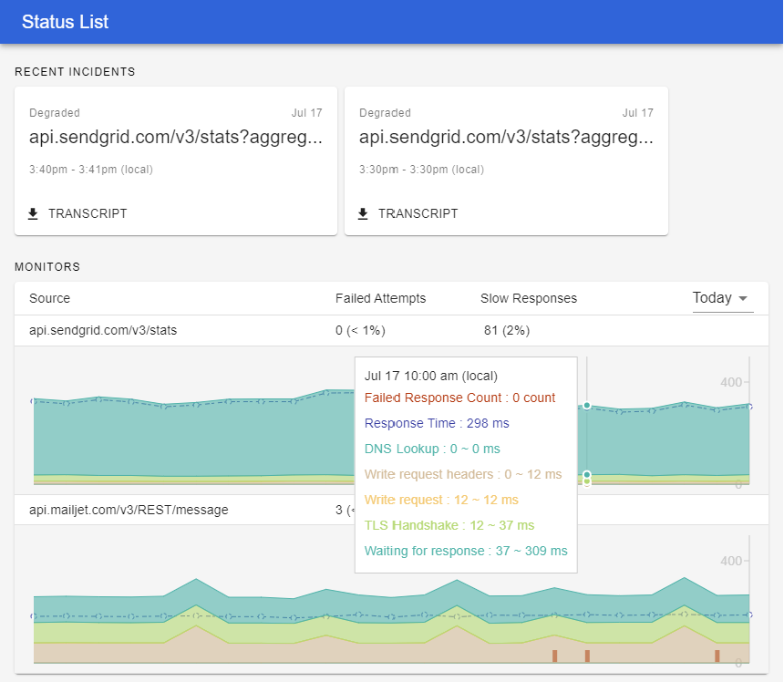Image resolution: width=784 pixels, height=682 pixels.
Task: Download TRANSCRIPT for 3:40pm incident
Action: [x=77, y=214]
